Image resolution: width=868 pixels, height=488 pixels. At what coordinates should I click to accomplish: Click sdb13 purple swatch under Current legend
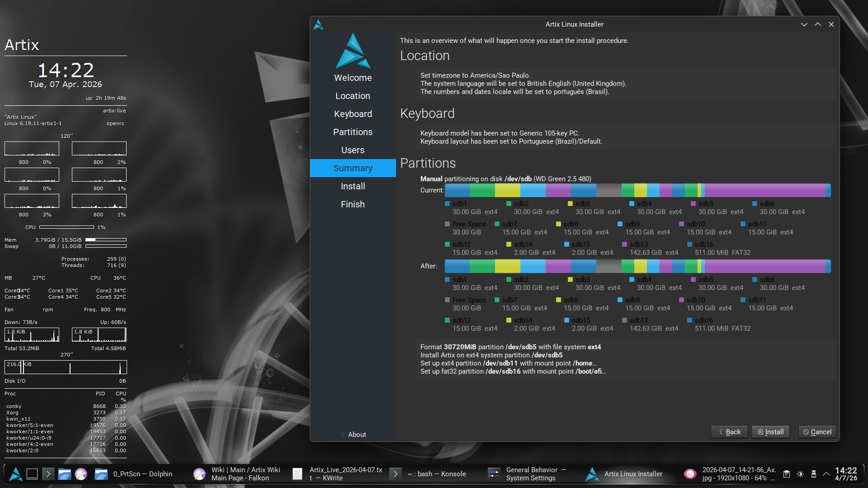(x=625, y=244)
